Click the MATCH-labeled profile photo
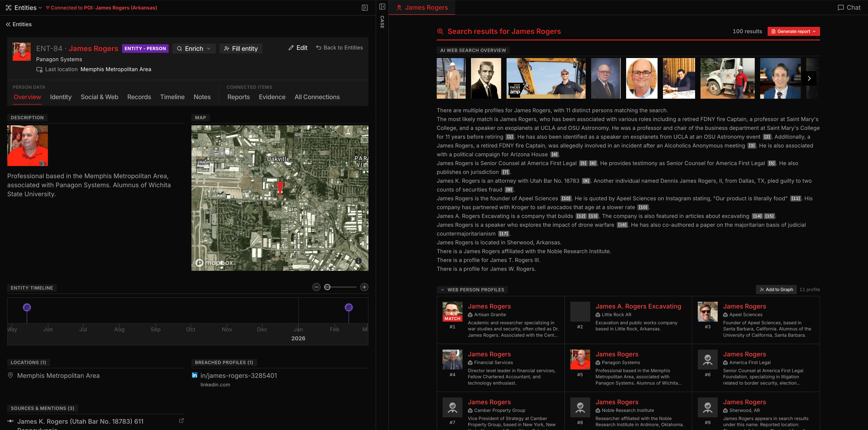Viewport: 868px width, 430px height. [x=452, y=312]
